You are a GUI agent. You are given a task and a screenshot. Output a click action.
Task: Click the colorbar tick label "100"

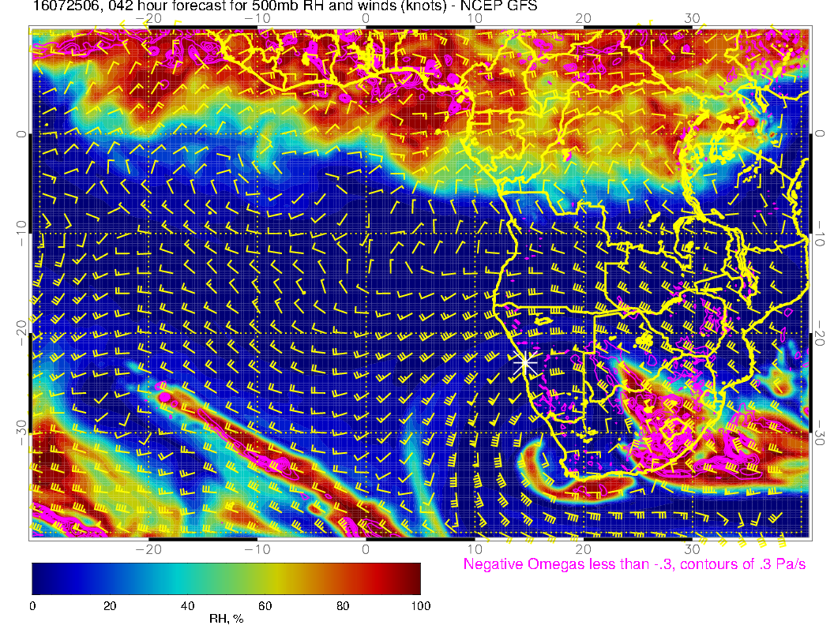click(421, 606)
